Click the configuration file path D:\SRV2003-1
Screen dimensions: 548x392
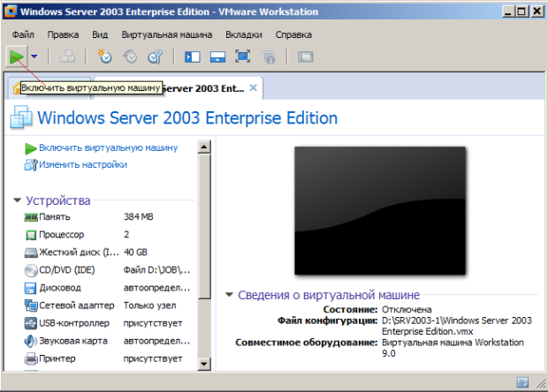pos(457,326)
